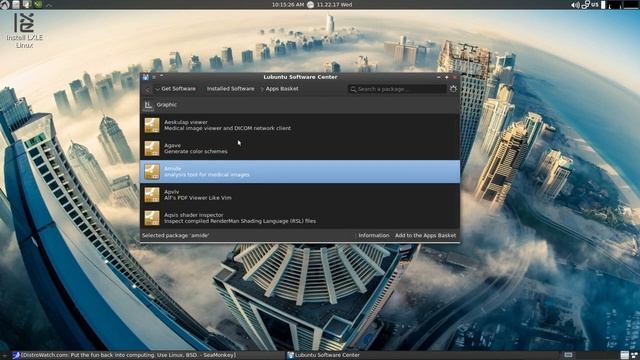Open the main menu launcher in top panel
This screenshot has height=360, width=640.
click(4, 4)
